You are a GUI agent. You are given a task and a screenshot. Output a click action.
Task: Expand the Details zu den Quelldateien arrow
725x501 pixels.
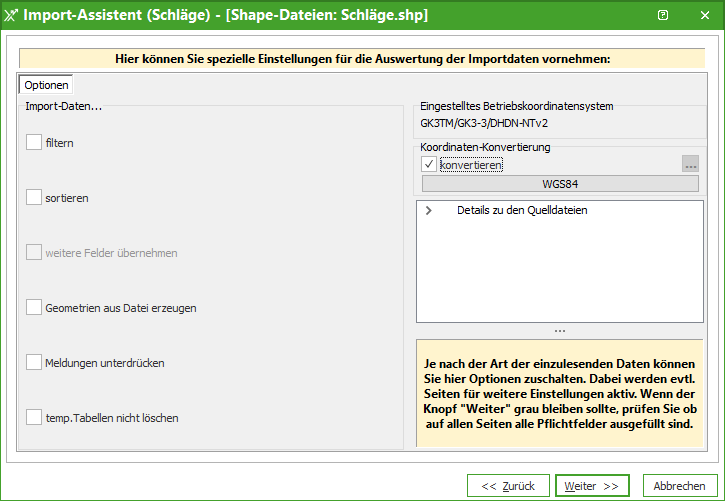tap(429, 211)
